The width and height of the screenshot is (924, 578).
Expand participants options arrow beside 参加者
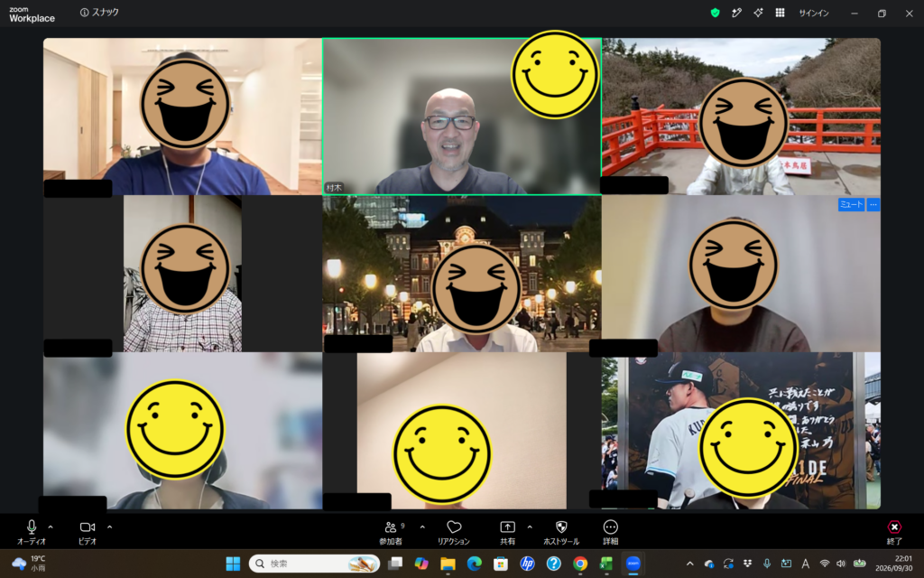tap(422, 527)
